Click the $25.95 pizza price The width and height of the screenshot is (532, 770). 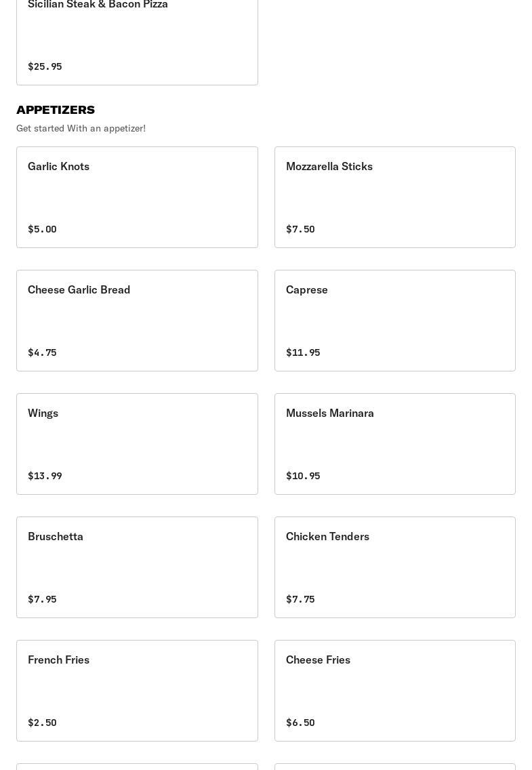(x=45, y=66)
